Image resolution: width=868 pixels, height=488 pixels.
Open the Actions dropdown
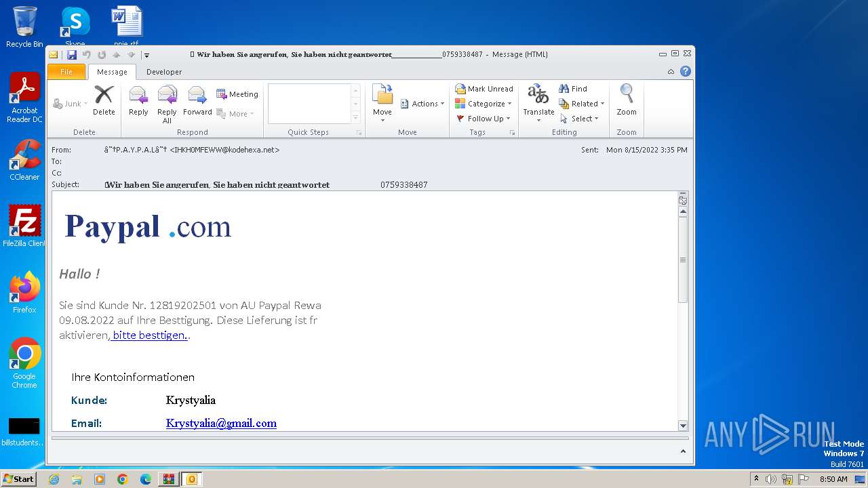pos(422,104)
